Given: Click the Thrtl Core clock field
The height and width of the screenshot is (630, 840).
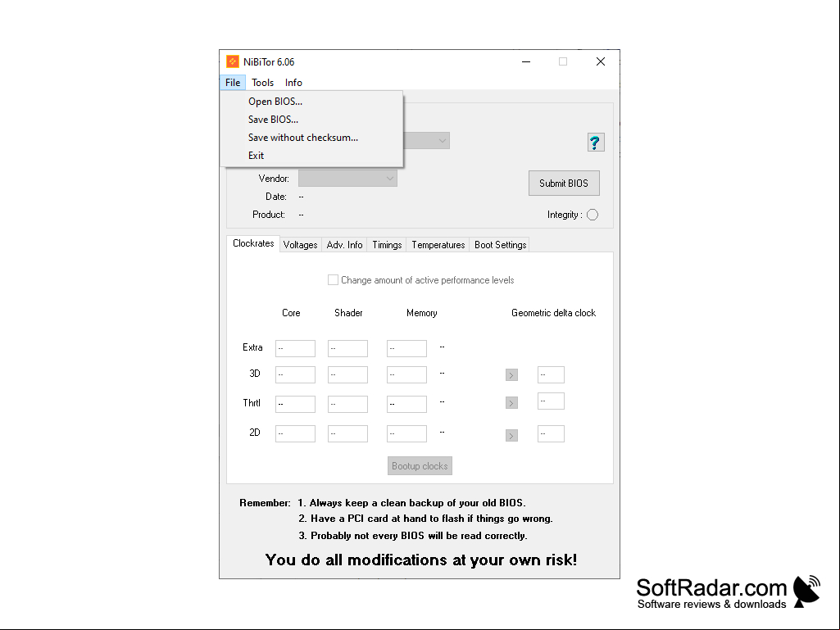Looking at the screenshot, I should (x=295, y=404).
